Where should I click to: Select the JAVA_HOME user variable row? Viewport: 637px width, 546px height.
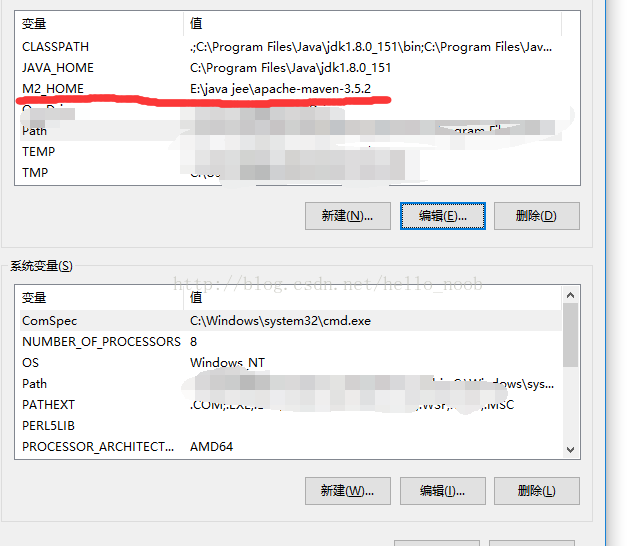(x=291, y=67)
